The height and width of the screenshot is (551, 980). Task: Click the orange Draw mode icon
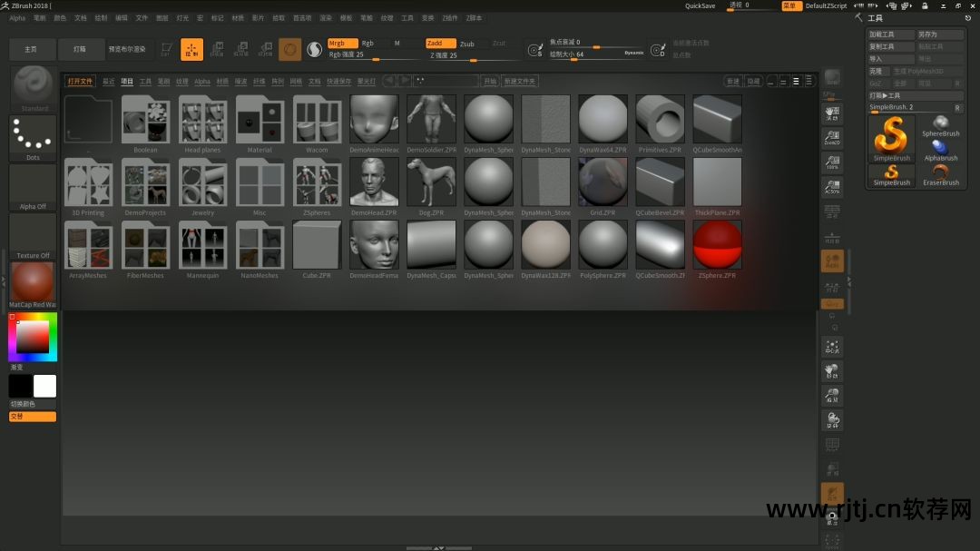pos(191,49)
